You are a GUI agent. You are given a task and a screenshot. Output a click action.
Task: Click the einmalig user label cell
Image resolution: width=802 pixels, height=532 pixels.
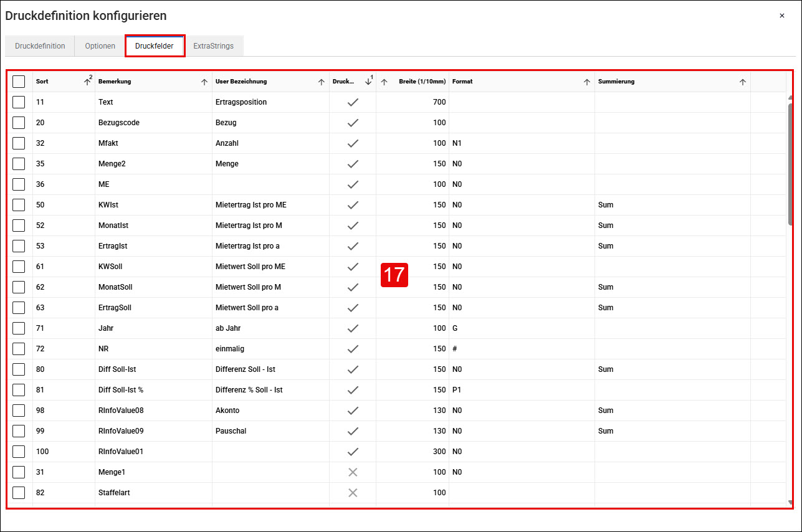point(270,349)
